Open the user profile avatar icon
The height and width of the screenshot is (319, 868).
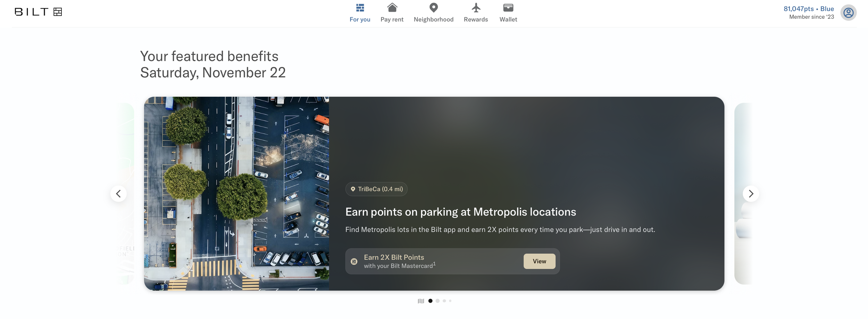click(848, 13)
